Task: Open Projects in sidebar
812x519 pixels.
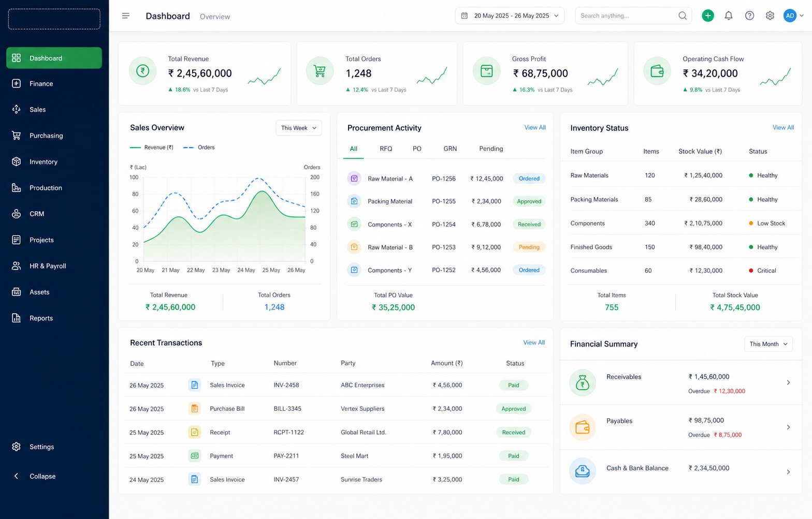Action: (x=54, y=240)
